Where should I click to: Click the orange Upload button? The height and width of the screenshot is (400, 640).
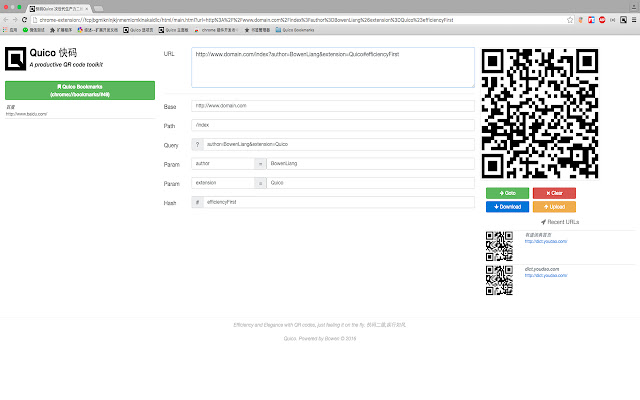(554, 207)
